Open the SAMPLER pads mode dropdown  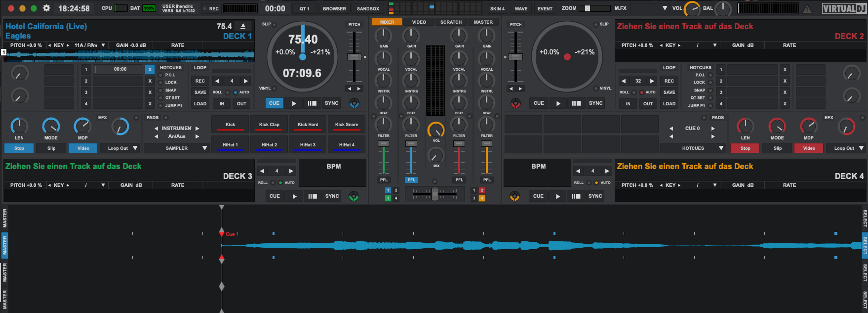click(204, 148)
